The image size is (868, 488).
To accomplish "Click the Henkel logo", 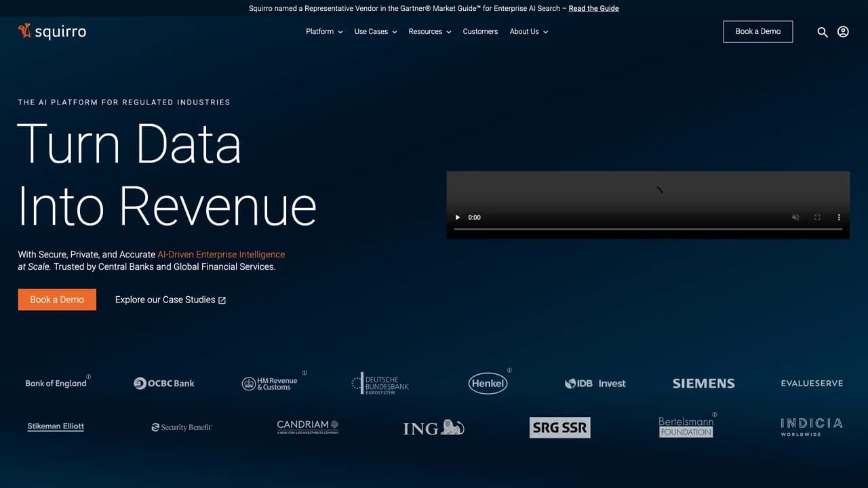I will 489,382.
